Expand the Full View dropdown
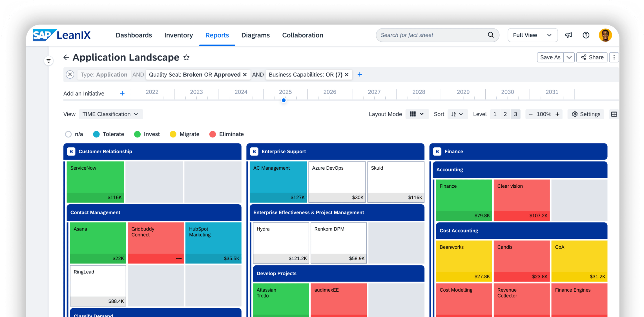Image resolution: width=644 pixels, height=317 pixels. click(x=532, y=35)
